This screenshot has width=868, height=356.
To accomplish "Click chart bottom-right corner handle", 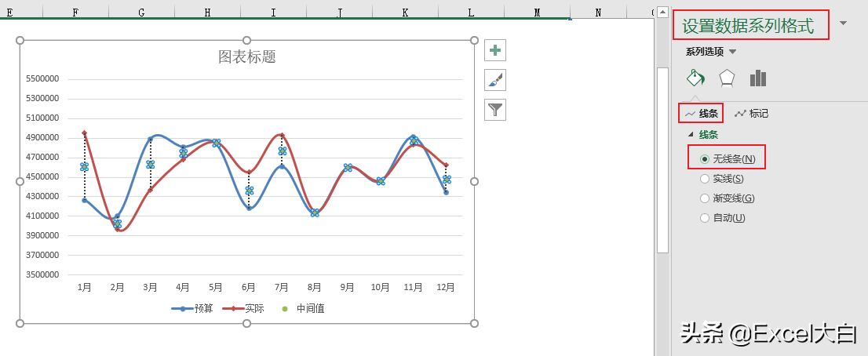I will click(x=474, y=323).
